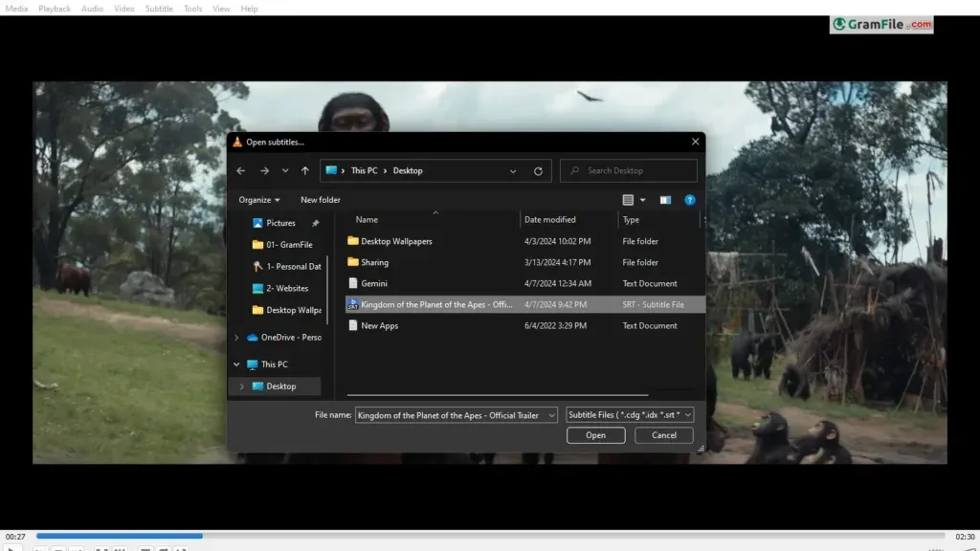The width and height of the screenshot is (980, 551).
Task: Go back in file dialog
Action: [240, 170]
